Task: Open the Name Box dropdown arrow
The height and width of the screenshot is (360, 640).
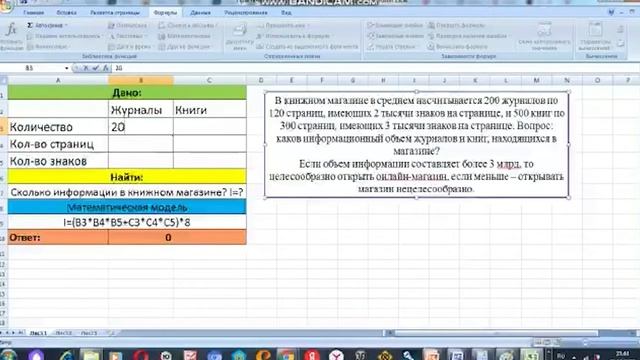Action: tap(67, 68)
